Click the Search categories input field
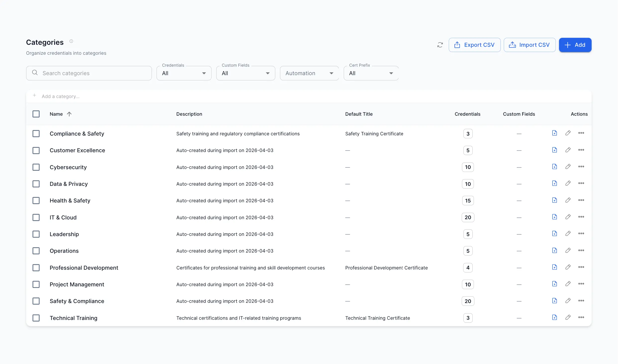618x364 pixels. pyautogui.click(x=89, y=73)
